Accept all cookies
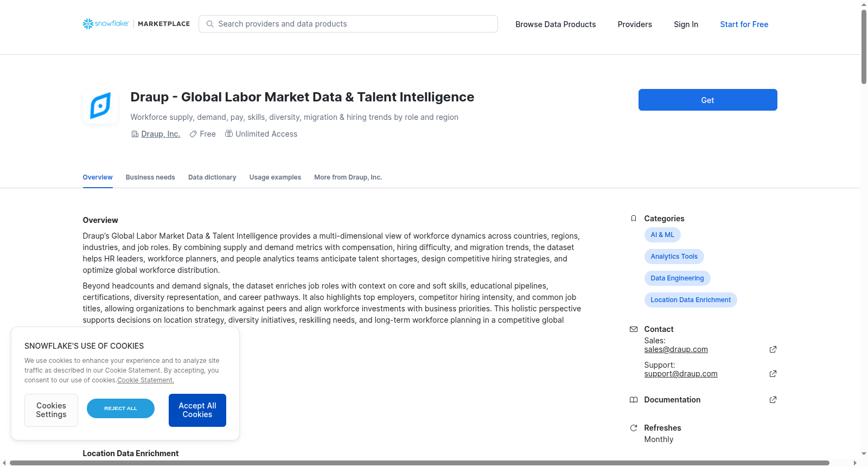 point(197,410)
